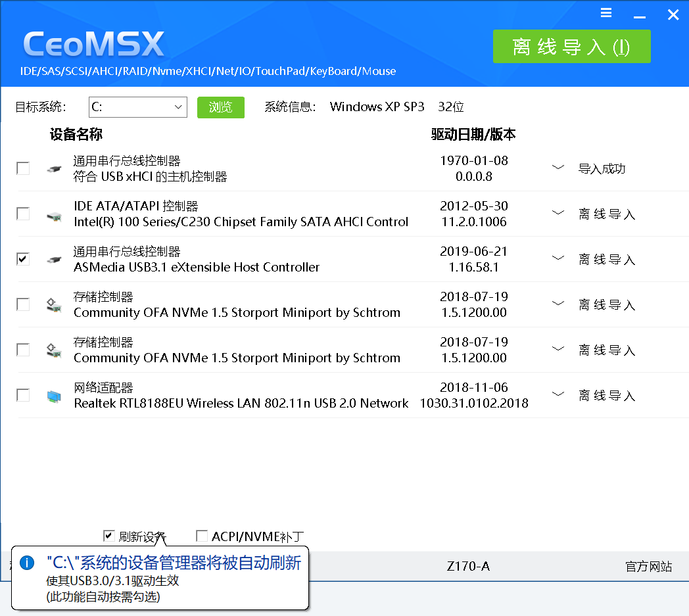Click 离线导入 for ASMedia USB3.1 controller
The image size is (689, 616).
[606, 260]
